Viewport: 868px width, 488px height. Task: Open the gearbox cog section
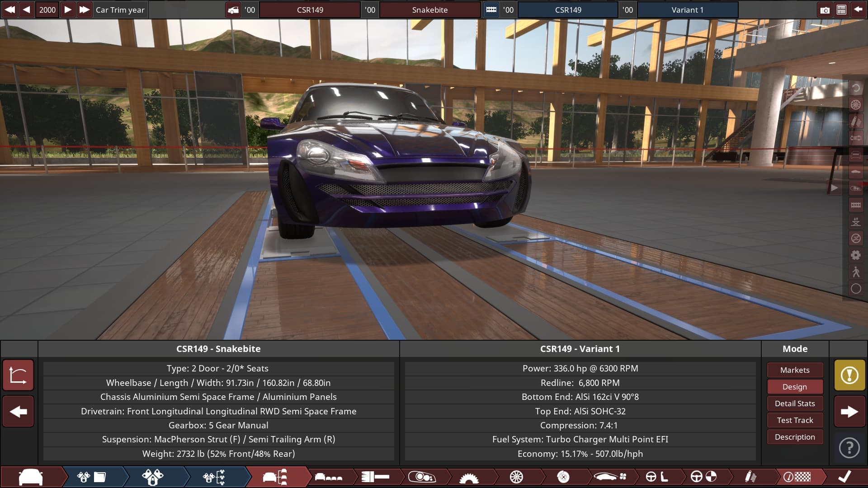coord(469,477)
